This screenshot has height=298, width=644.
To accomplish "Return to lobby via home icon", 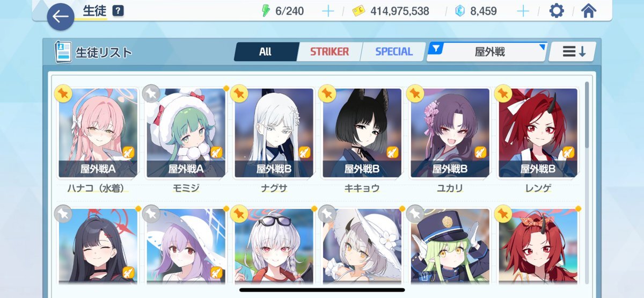I will pos(589,11).
